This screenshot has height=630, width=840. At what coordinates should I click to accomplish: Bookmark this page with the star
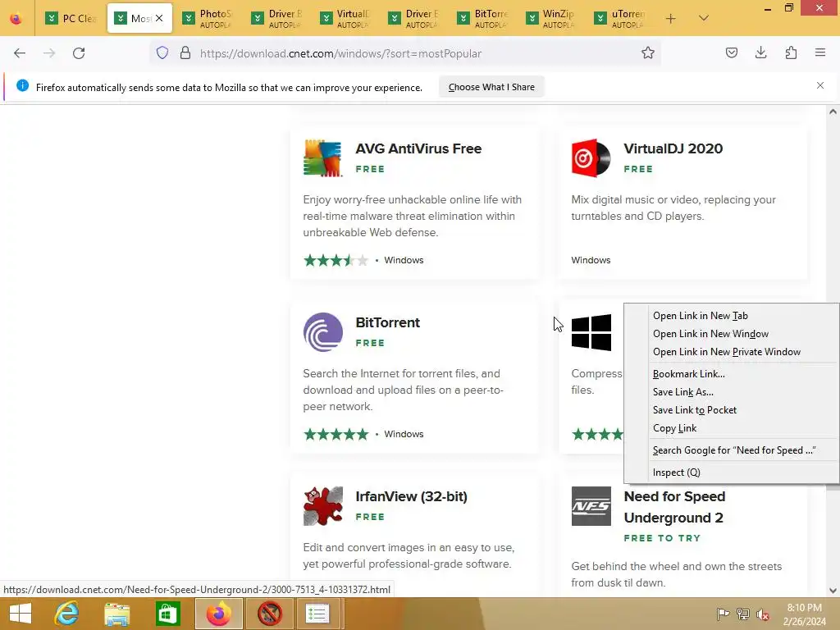pos(648,53)
